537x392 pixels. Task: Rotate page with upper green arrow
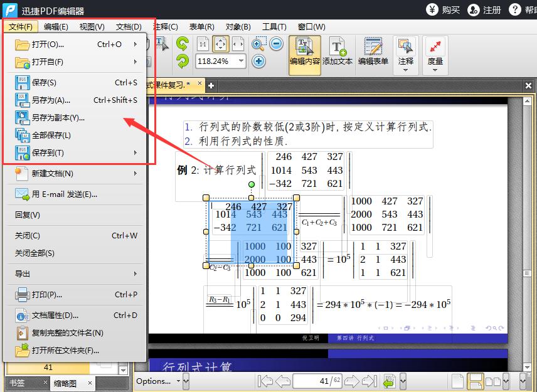(x=182, y=44)
